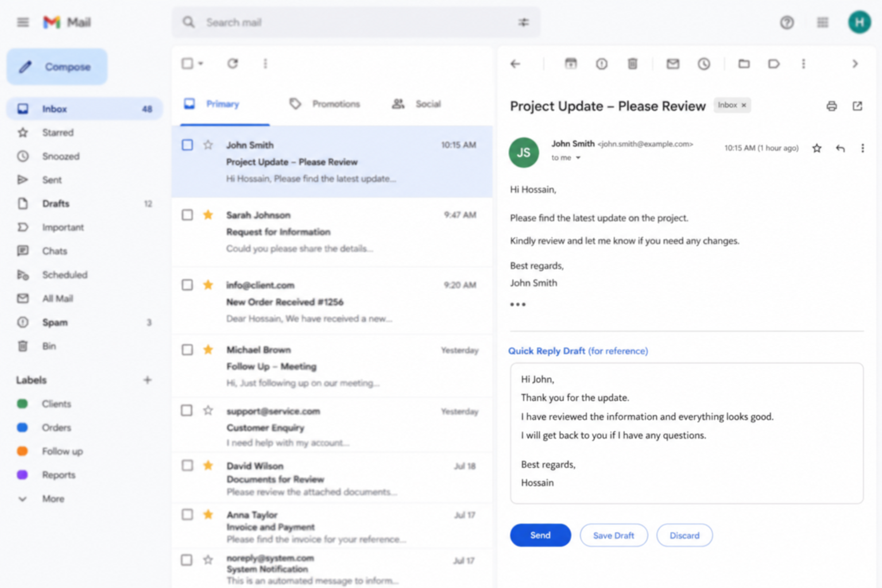This screenshot has height=588, width=882.
Task: Open the Clients label
Action: (x=56, y=404)
